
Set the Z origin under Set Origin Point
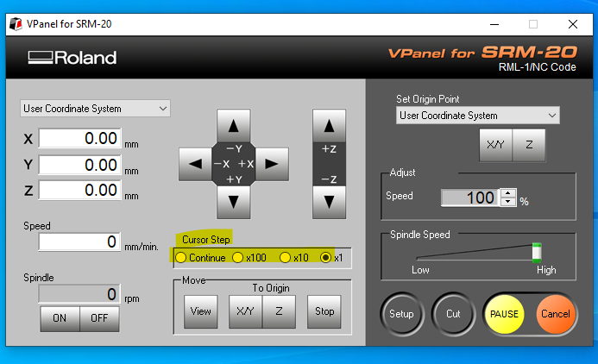[529, 145]
